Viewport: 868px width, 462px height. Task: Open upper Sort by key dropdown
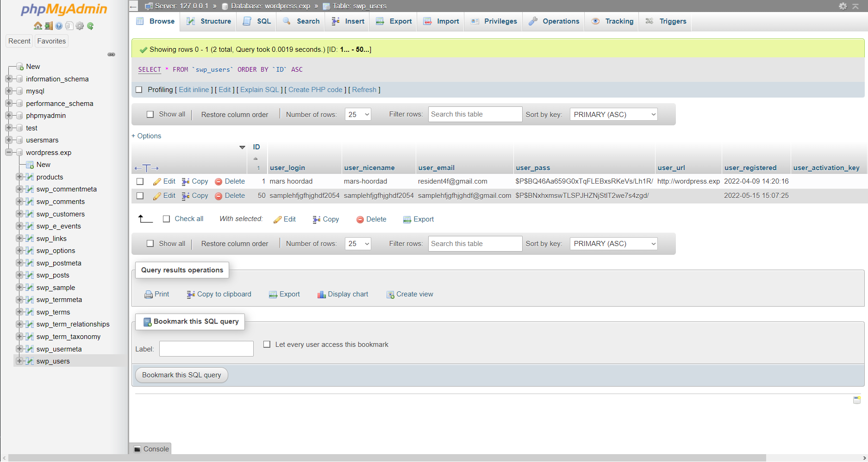[x=613, y=114]
